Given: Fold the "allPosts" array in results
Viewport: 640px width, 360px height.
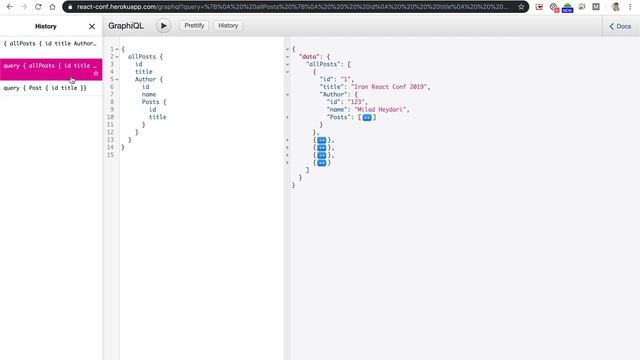Looking at the screenshot, I should click(287, 64).
